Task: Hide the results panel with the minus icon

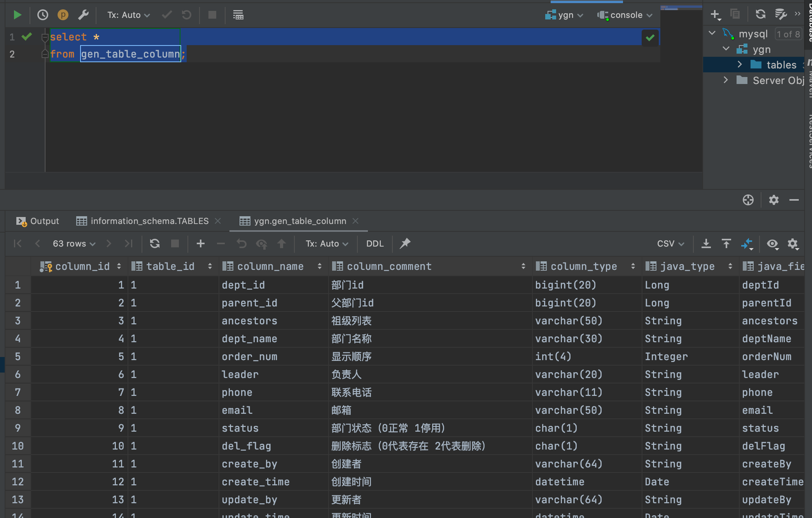Action: point(794,200)
